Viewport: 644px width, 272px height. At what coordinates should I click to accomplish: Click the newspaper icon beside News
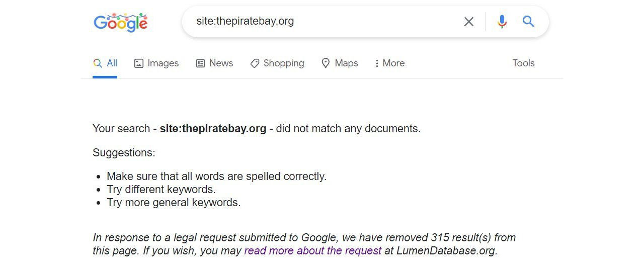(200, 63)
